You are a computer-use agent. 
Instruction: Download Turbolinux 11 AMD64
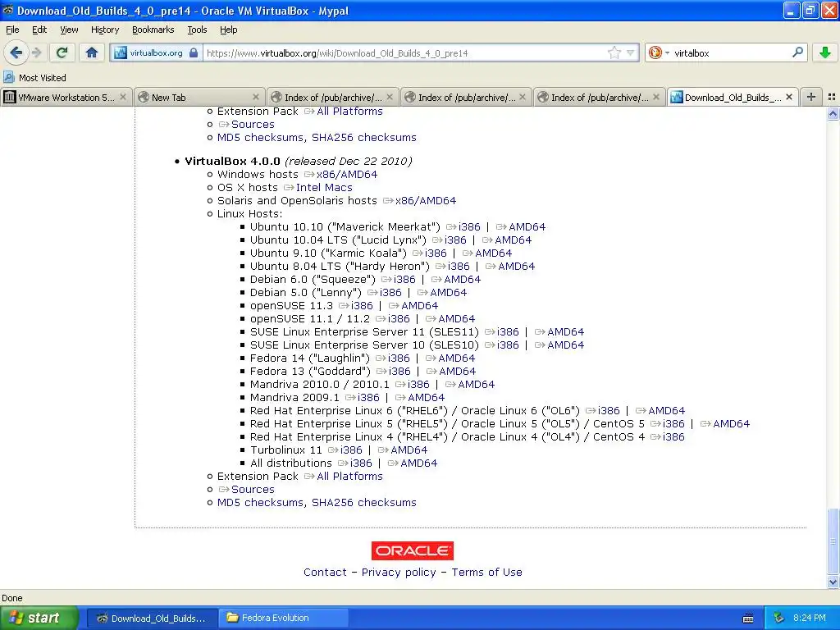point(409,450)
